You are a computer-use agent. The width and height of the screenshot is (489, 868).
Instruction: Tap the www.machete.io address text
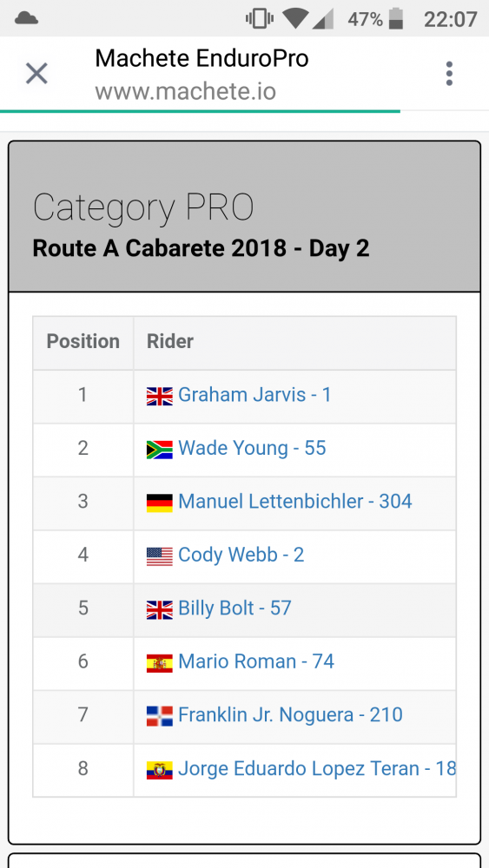click(x=185, y=91)
